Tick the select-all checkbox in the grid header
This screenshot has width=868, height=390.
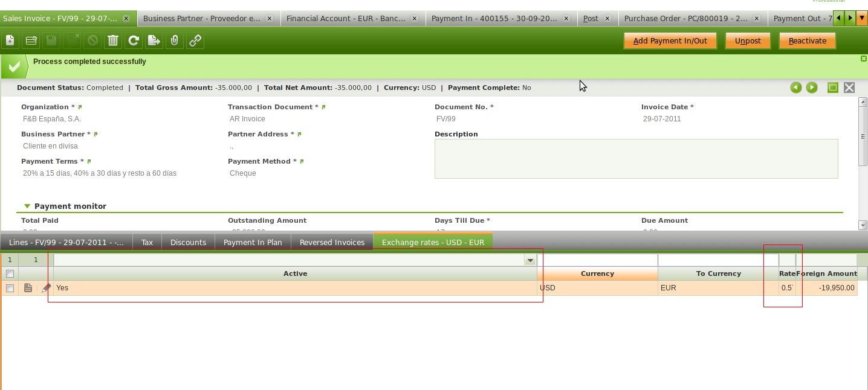pyautogui.click(x=10, y=273)
